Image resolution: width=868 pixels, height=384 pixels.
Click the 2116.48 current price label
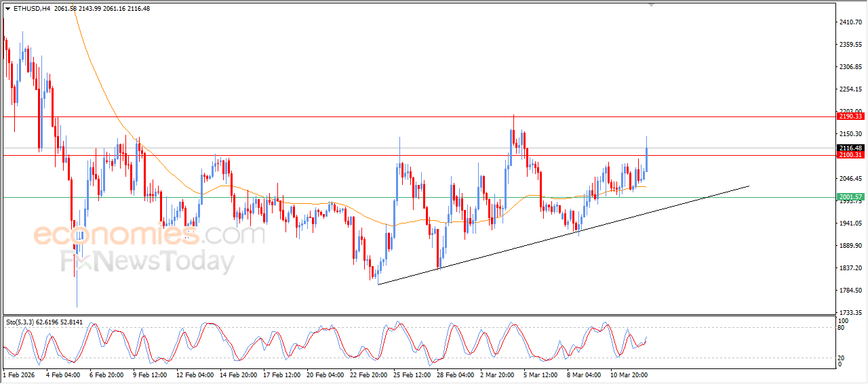point(850,148)
